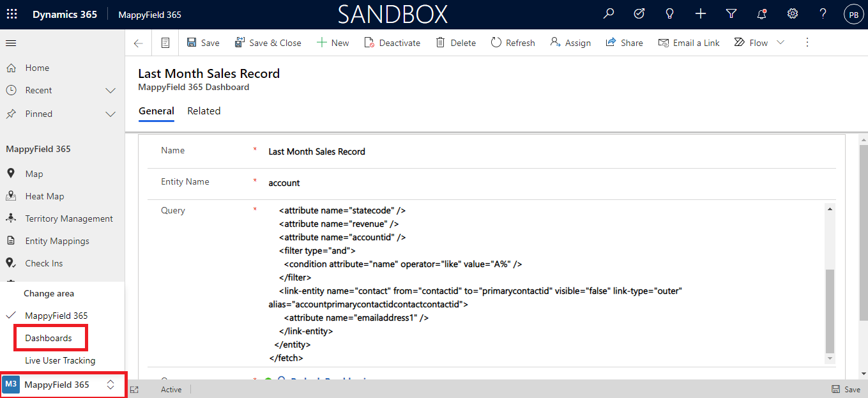Open the advanced find funnel icon
Image resolution: width=868 pixels, height=398 pixels.
click(731, 14)
